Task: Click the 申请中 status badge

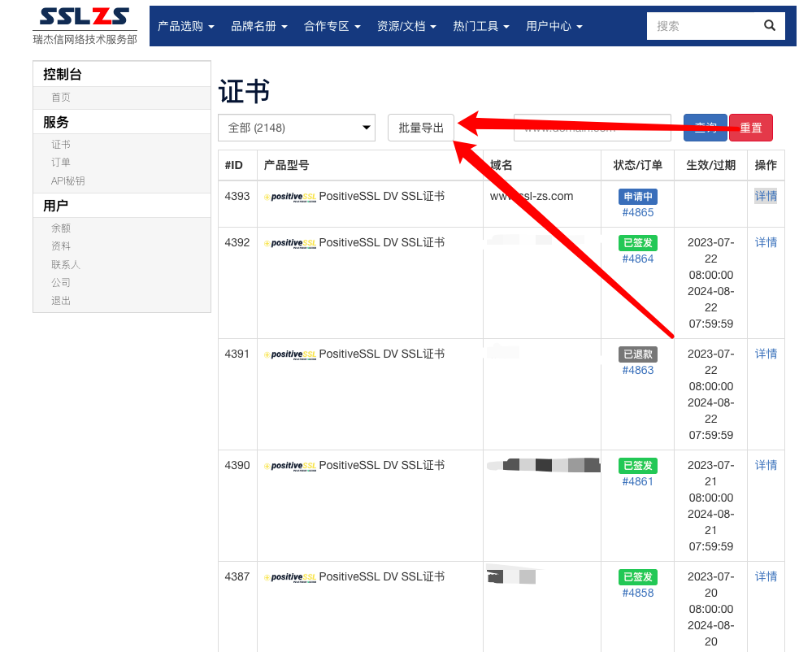Action: click(x=637, y=197)
